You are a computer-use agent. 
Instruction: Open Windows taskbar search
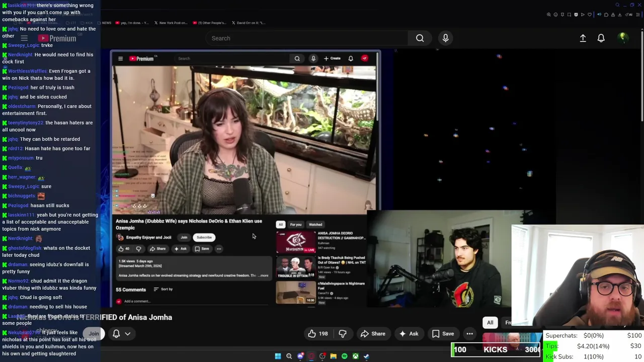(289, 356)
